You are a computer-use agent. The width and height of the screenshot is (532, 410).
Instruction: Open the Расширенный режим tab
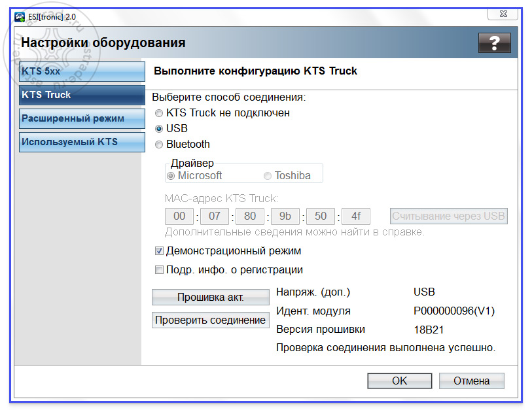point(82,118)
